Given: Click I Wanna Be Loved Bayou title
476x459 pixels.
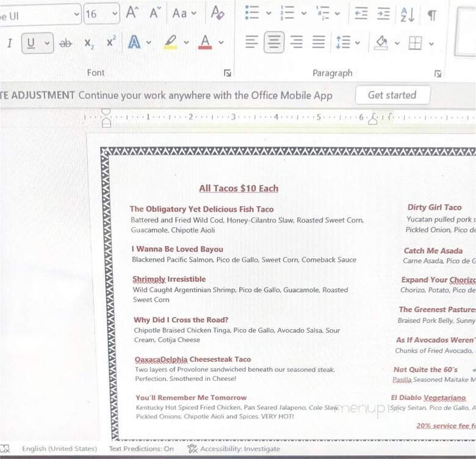Looking at the screenshot, I should (x=178, y=249).
